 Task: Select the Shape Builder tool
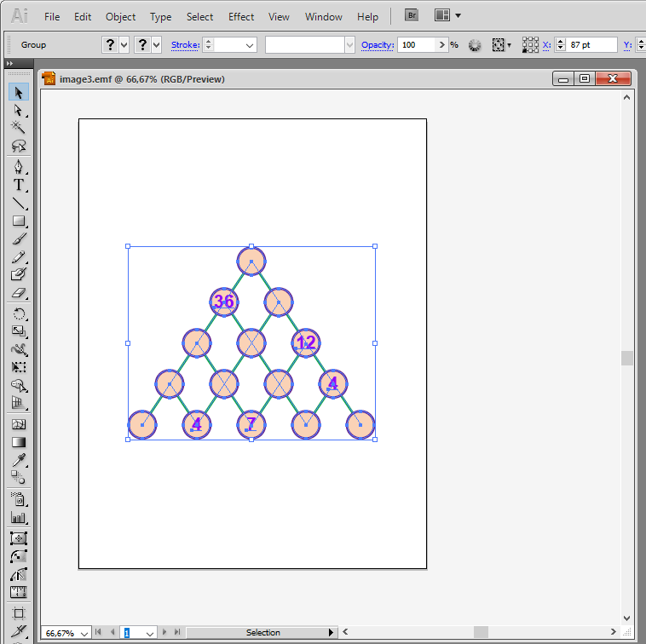click(19, 385)
